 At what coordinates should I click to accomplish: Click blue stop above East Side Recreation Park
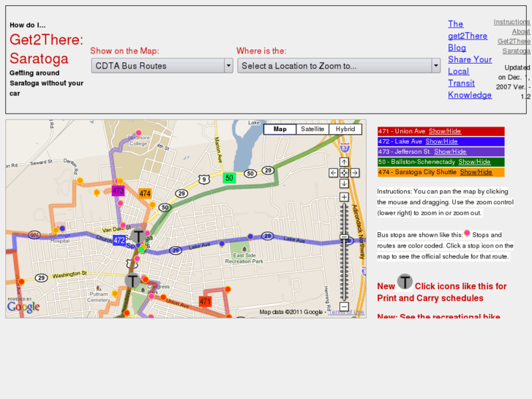pos(250,236)
